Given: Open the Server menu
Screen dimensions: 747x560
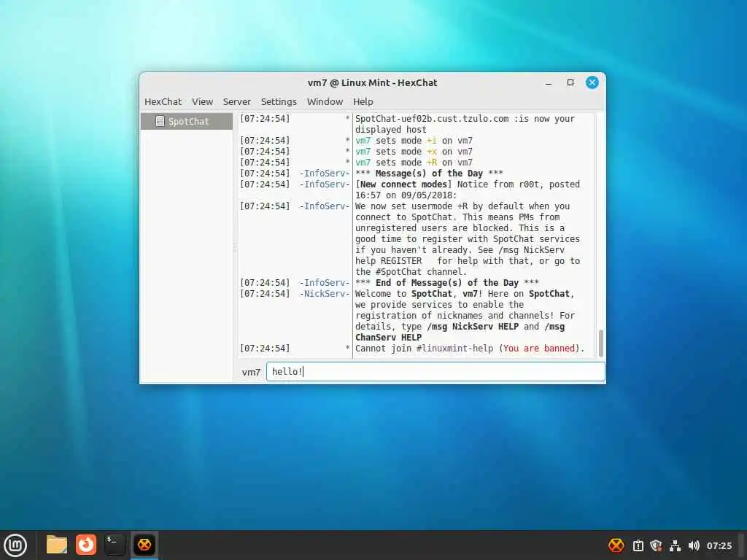Looking at the screenshot, I should [x=237, y=101].
